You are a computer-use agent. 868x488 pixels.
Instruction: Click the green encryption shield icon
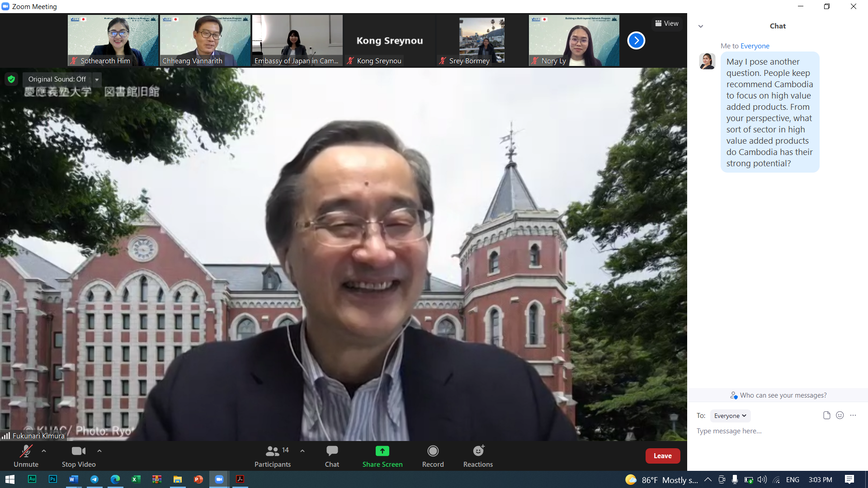coord(11,79)
